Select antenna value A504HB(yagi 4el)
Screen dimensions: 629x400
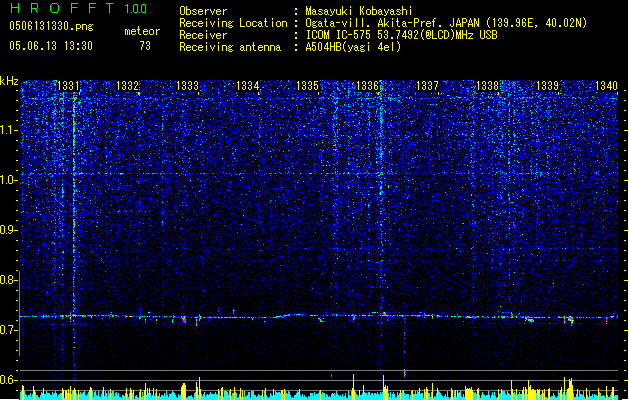(x=353, y=47)
